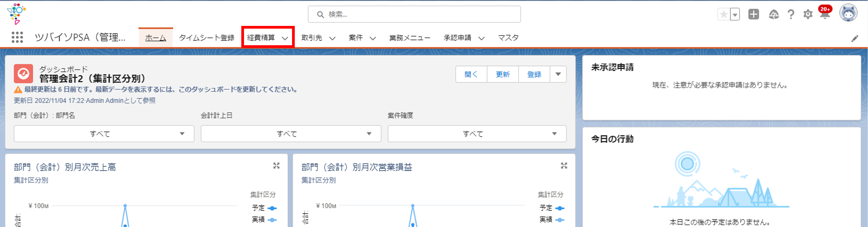868x227 pixels.
Task: Click the 部門（会計）別月次営業損益 chart title
Action: pos(357,167)
